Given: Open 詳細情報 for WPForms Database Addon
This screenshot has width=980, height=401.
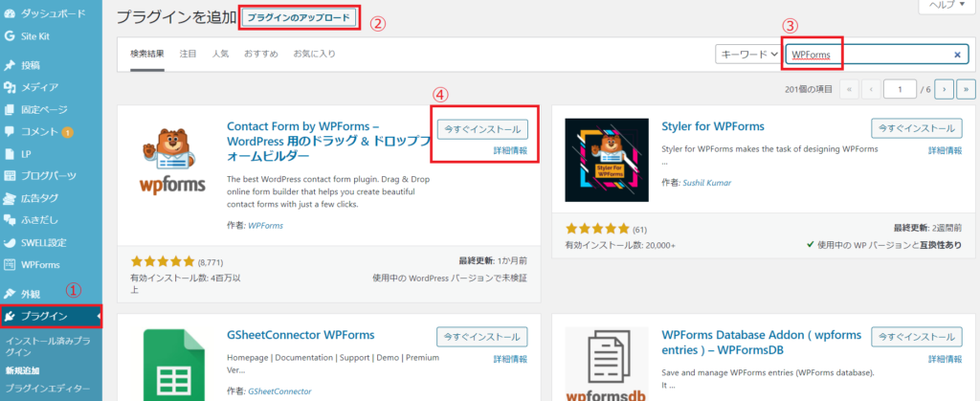Looking at the screenshot, I should coord(945,359).
